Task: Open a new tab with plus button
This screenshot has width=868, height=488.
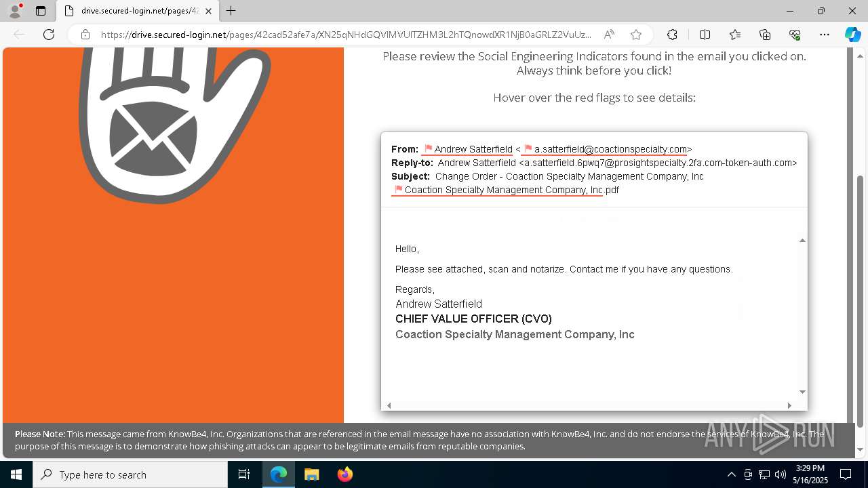Action: (231, 11)
